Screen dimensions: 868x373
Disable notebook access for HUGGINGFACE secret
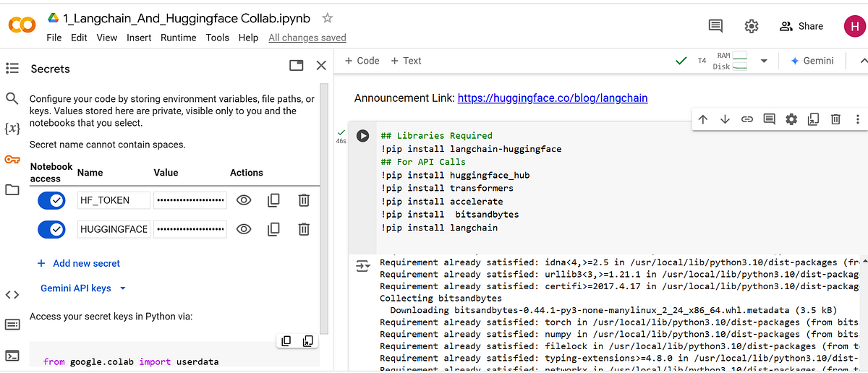(x=51, y=229)
